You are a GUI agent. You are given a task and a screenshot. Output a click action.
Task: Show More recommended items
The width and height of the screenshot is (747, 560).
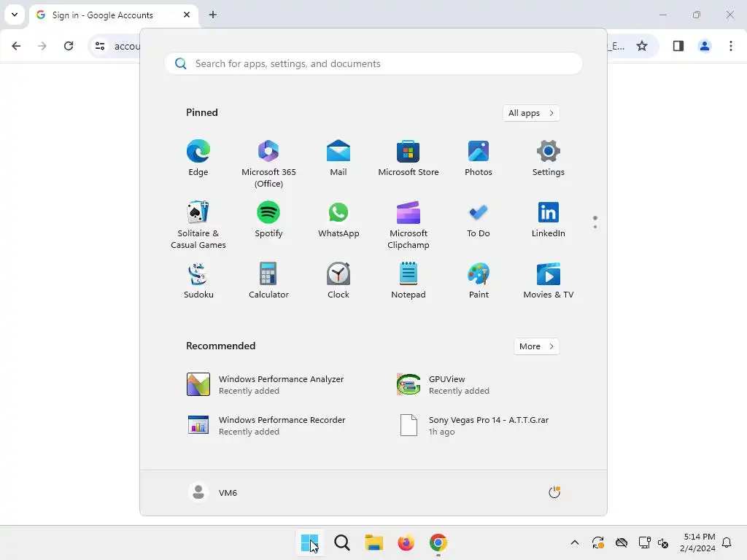tap(536, 346)
